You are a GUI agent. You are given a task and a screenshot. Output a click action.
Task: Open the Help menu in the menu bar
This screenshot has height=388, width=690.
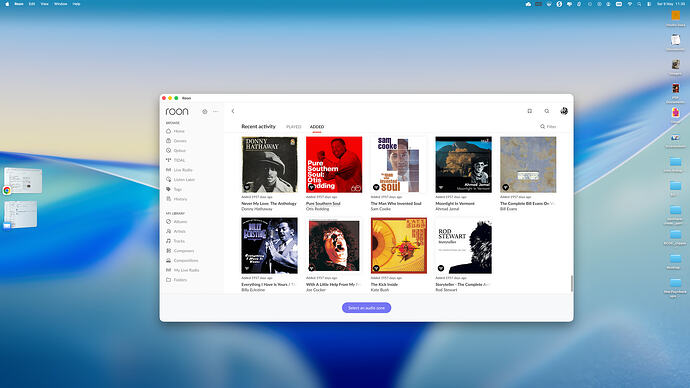click(x=76, y=4)
